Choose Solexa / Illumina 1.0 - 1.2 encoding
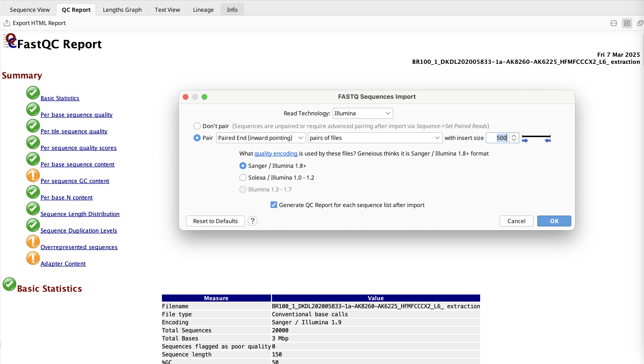 (x=243, y=178)
